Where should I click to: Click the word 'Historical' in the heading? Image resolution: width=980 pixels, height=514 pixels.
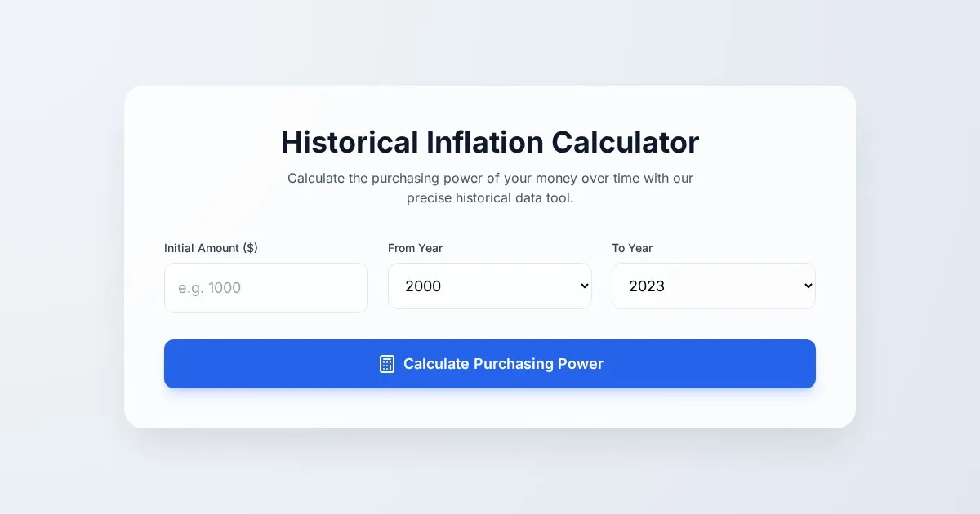[350, 142]
